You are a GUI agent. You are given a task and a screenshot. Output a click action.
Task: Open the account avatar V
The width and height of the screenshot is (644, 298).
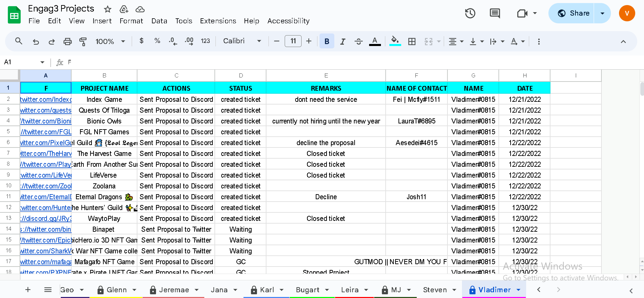(x=627, y=13)
